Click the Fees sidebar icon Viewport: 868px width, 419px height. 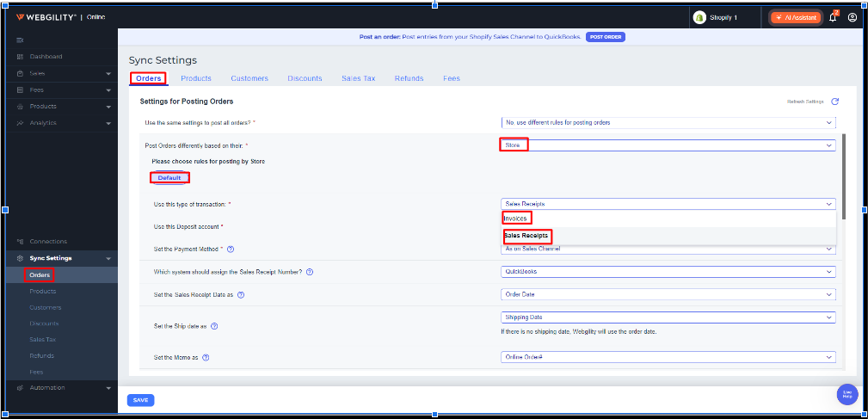click(20, 89)
